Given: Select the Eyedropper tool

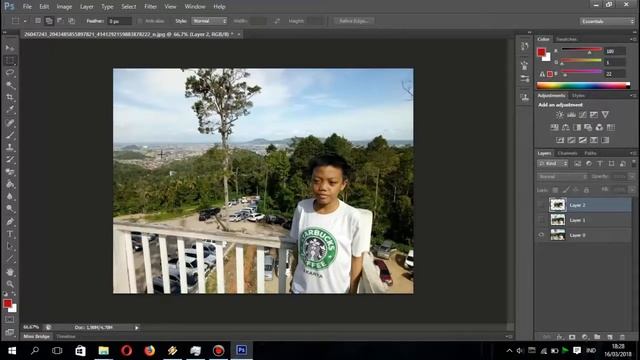Looking at the screenshot, I should pos(10,109).
